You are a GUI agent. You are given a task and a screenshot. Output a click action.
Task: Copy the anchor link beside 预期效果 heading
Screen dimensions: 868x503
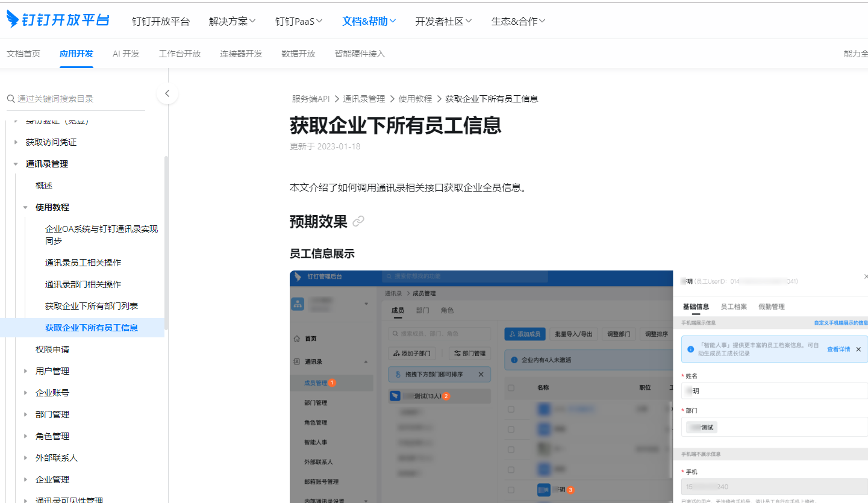click(358, 222)
